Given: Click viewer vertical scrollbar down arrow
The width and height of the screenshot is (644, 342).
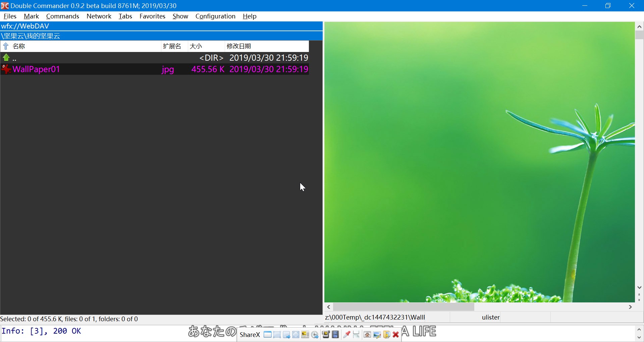Looking at the screenshot, I should 639,287.
